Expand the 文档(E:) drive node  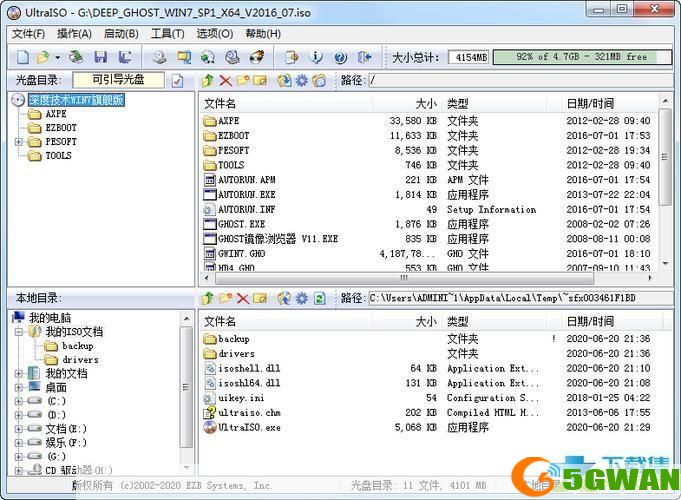(19, 429)
